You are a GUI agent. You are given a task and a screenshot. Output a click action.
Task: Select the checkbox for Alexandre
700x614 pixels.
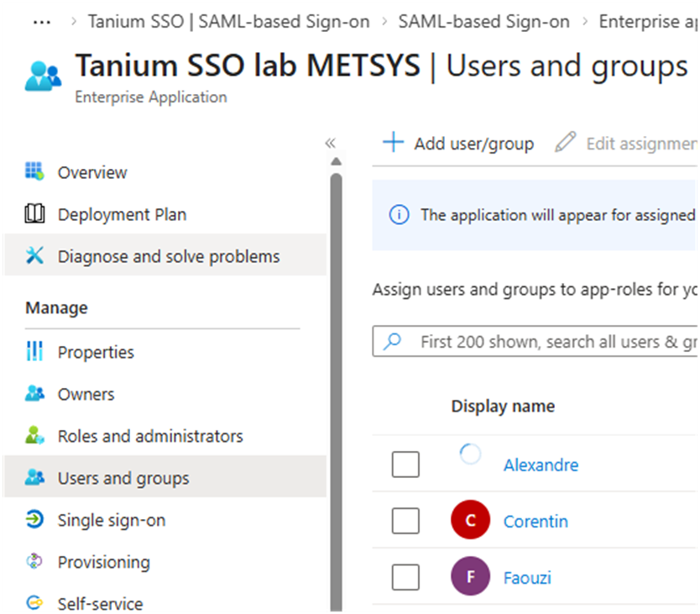[405, 464]
